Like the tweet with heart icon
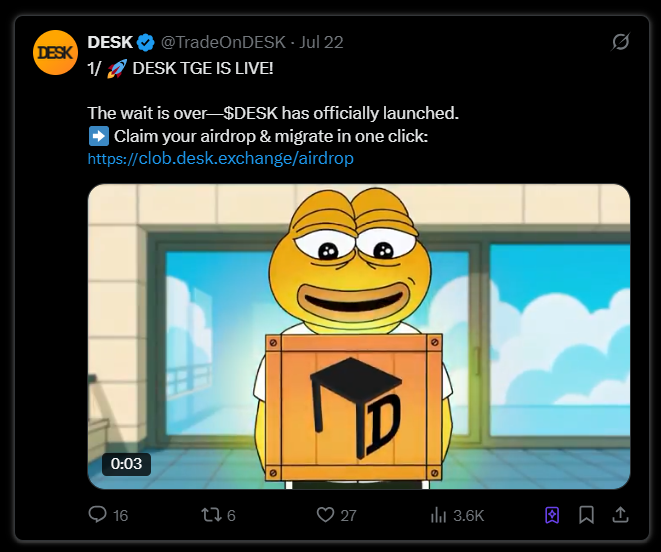Screen dimensions: 661x552 point(325,515)
